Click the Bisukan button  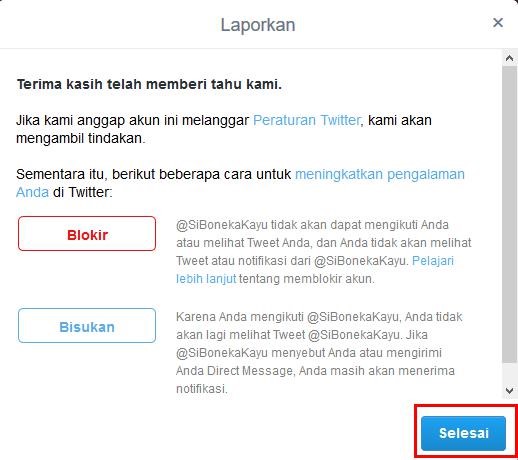coord(87,326)
